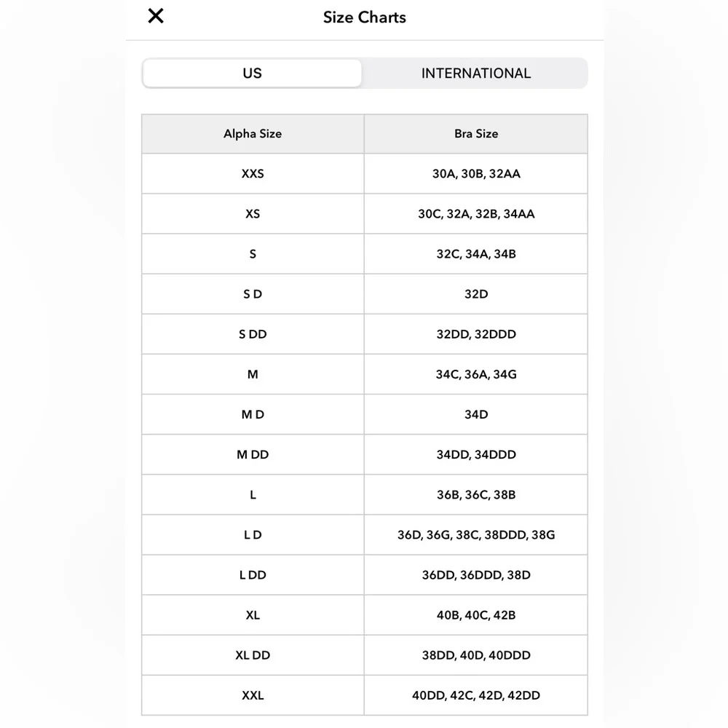Click the Bra Size column header
The image size is (728, 728).
point(476,134)
